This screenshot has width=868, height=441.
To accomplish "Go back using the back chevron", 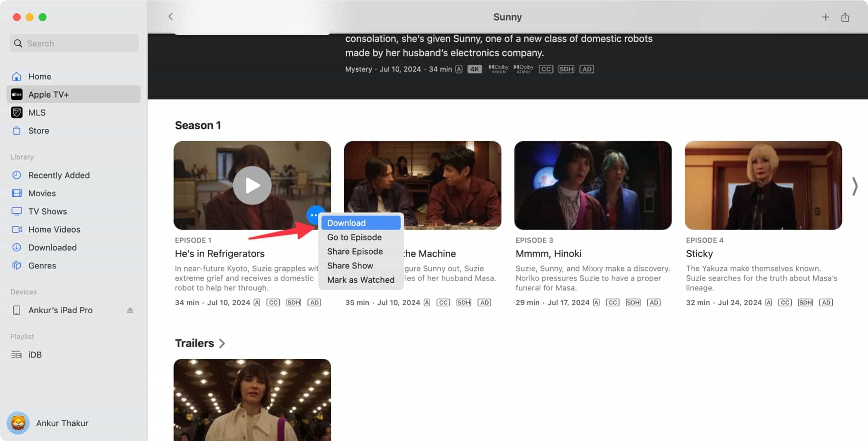I will (x=170, y=17).
